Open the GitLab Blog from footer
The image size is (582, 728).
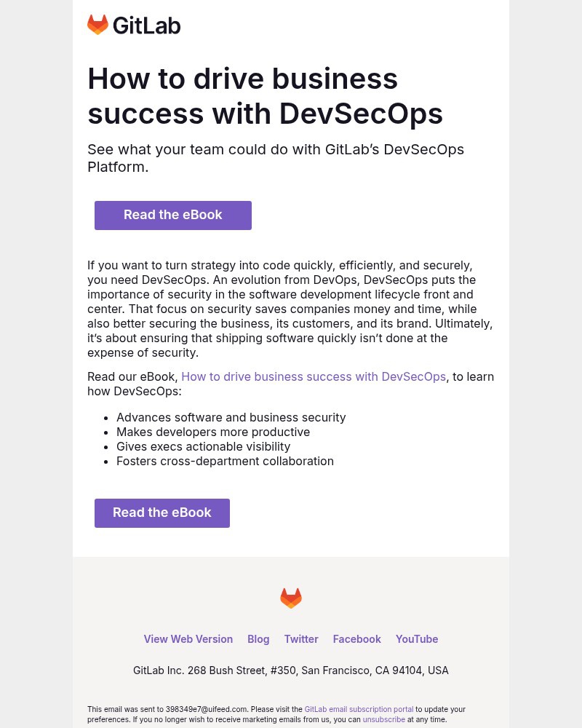pyautogui.click(x=258, y=638)
